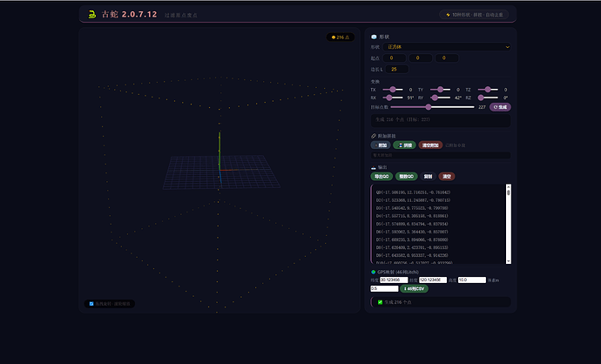Click the 生成 generate button

point(500,107)
